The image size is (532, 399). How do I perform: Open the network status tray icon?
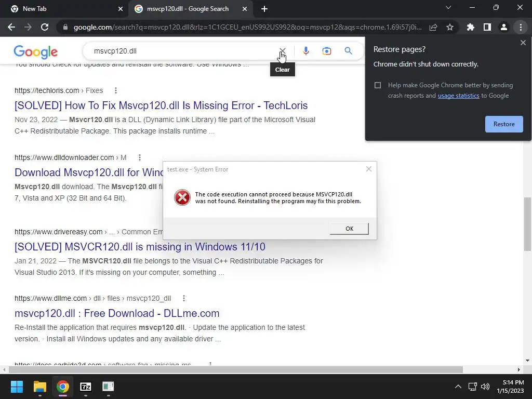click(x=473, y=387)
